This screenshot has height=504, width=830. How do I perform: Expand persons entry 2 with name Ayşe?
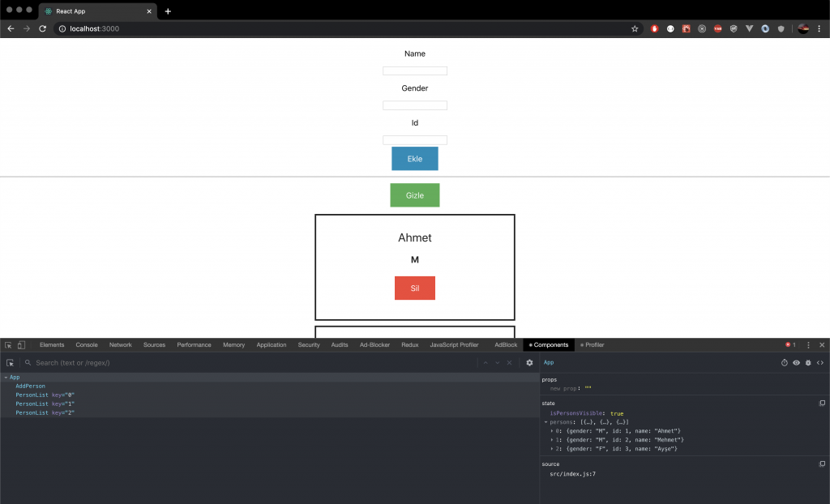[x=552, y=448]
